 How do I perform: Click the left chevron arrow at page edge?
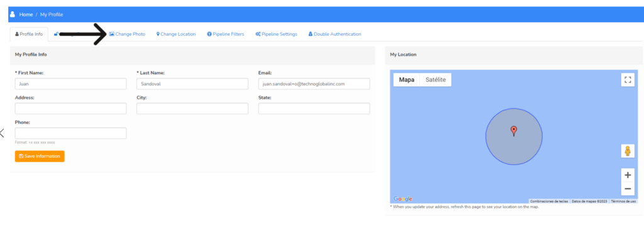2,133
